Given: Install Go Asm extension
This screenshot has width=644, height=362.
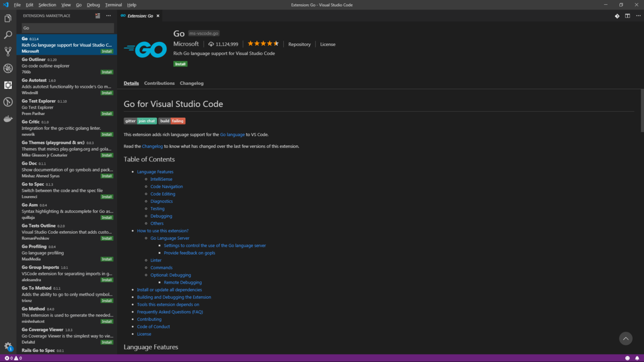Looking at the screenshot, I should (x=107, y=218).
